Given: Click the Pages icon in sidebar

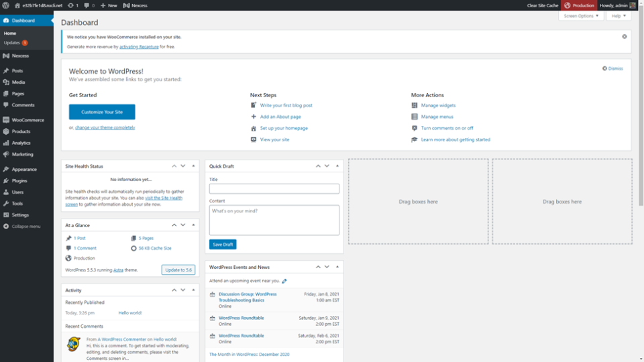Looking at the screenshot, I should click(6, 94).
